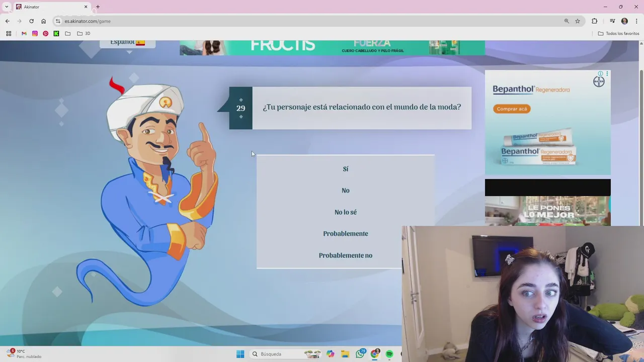Close the Akinator tab
Viewport: 644px width, 362px height.
[x=86, y=7]
